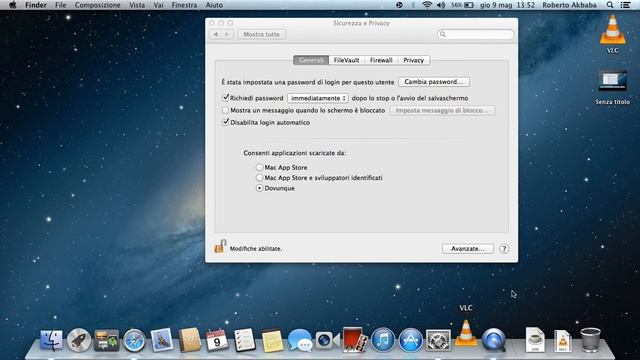Open the Aiuto menu

click(x=214, y=5)
